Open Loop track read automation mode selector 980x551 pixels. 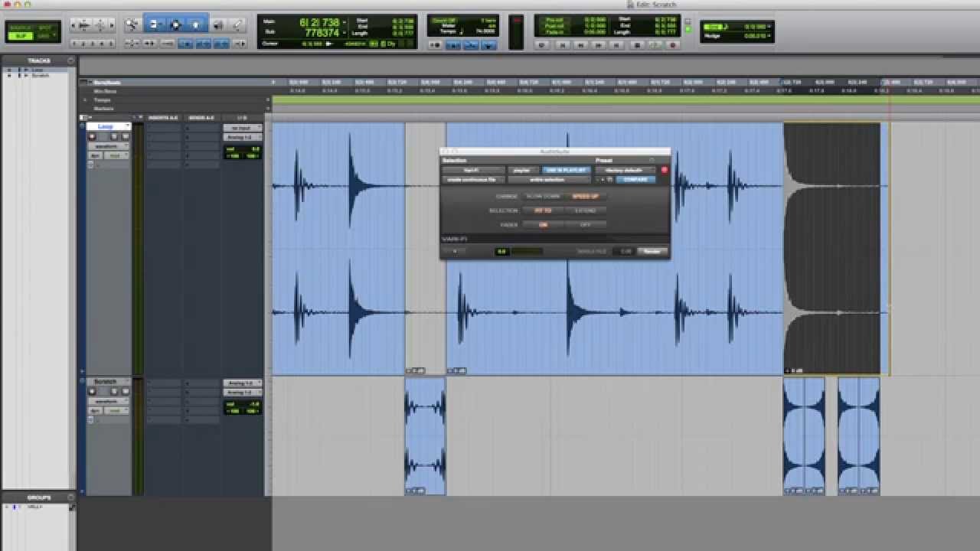[x=116, y=155]
